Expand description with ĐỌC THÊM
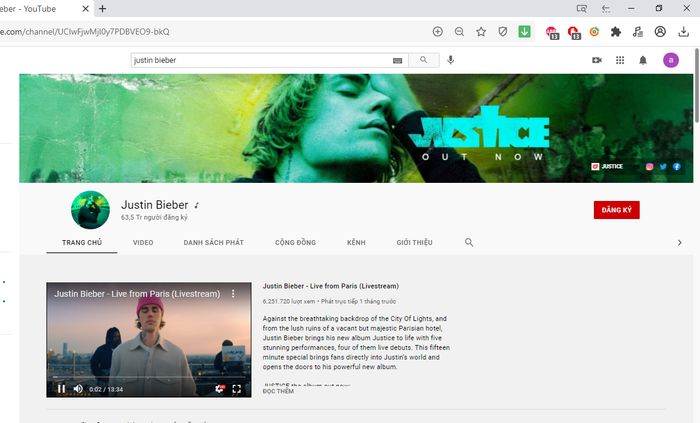 278,391
